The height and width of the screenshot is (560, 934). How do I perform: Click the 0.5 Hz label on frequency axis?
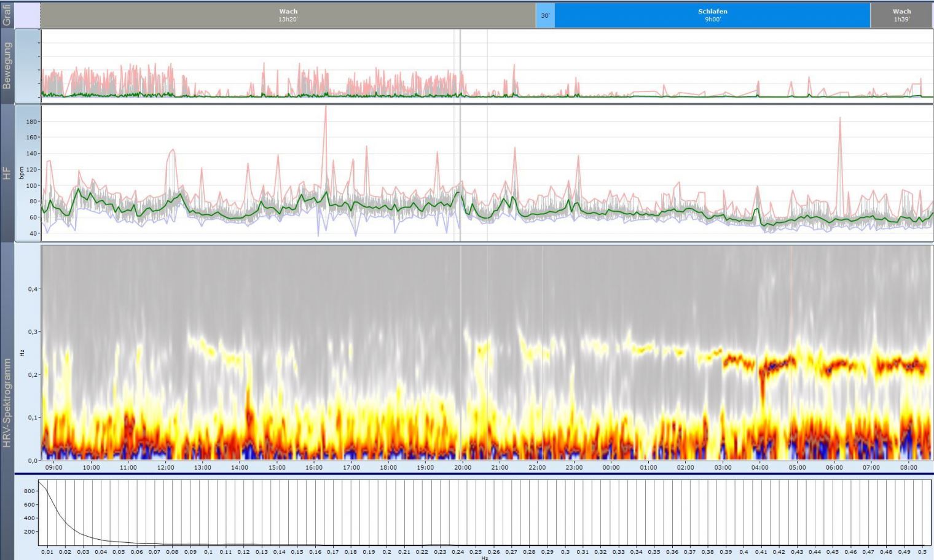click(922, 552)
